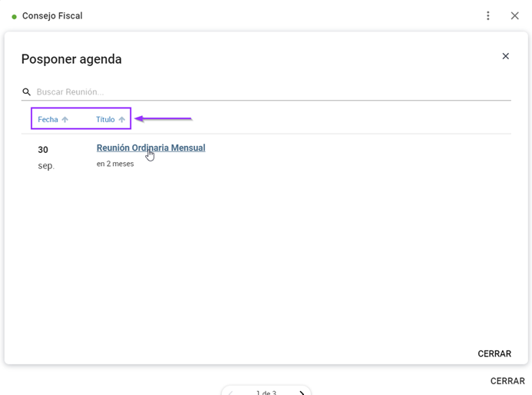The width and height of the screenshot is (532, 395).
Task: Click the search magnifier icon
Action: point(26,91)
